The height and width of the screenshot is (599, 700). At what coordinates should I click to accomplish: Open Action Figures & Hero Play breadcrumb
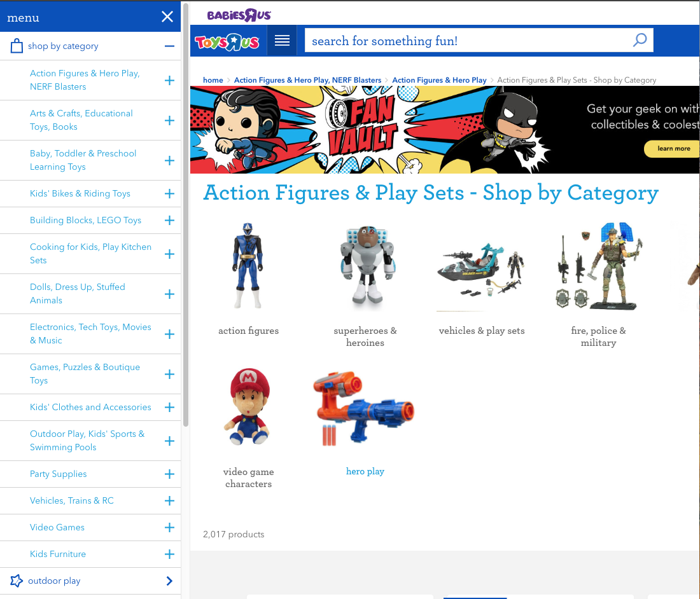coord(439,80)
